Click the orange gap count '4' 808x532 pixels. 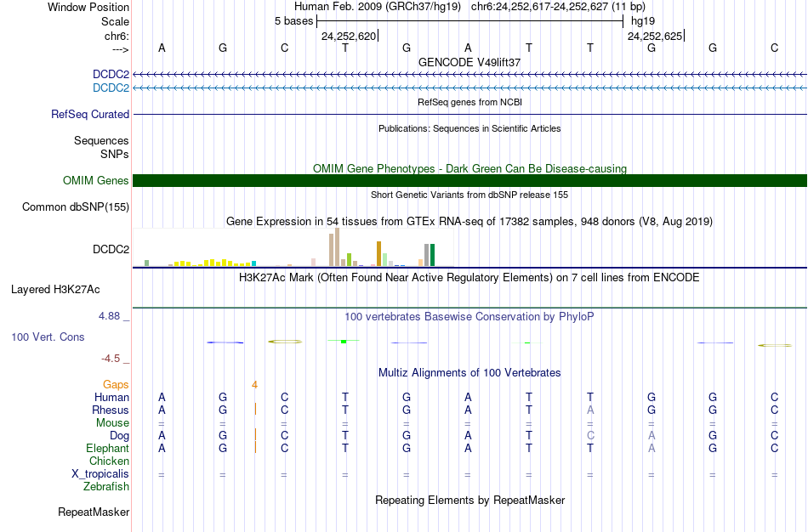[254, 385]
